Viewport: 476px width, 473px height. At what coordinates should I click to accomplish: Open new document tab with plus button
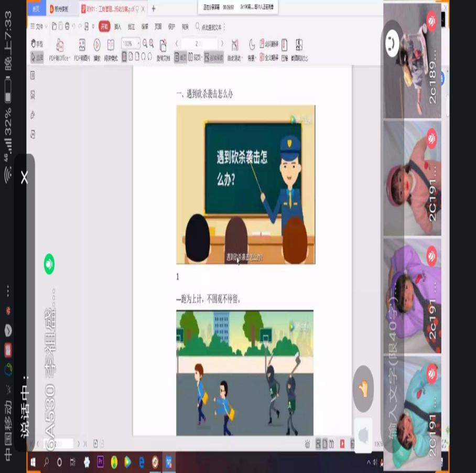[x=154, y=9]
